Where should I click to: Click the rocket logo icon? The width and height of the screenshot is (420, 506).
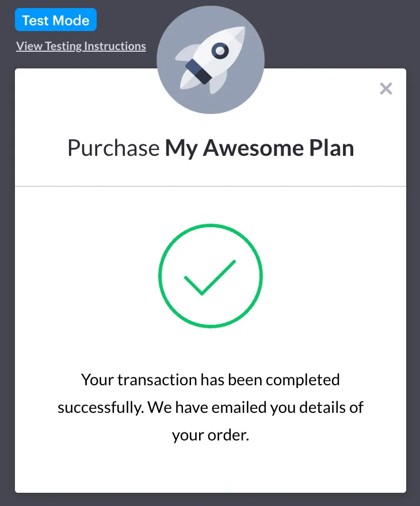[x=210, y=57]
